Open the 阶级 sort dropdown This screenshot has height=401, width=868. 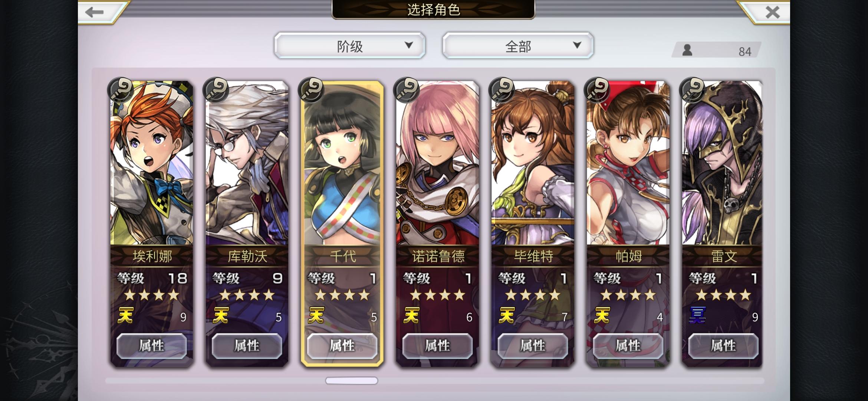tap(350, 46)
